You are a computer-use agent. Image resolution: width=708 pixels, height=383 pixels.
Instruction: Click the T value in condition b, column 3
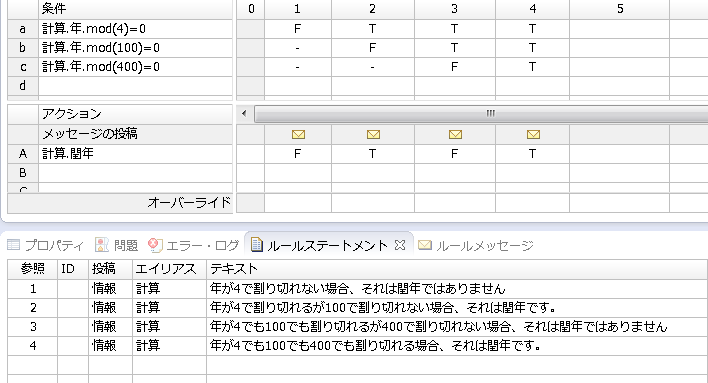[455, 48]
